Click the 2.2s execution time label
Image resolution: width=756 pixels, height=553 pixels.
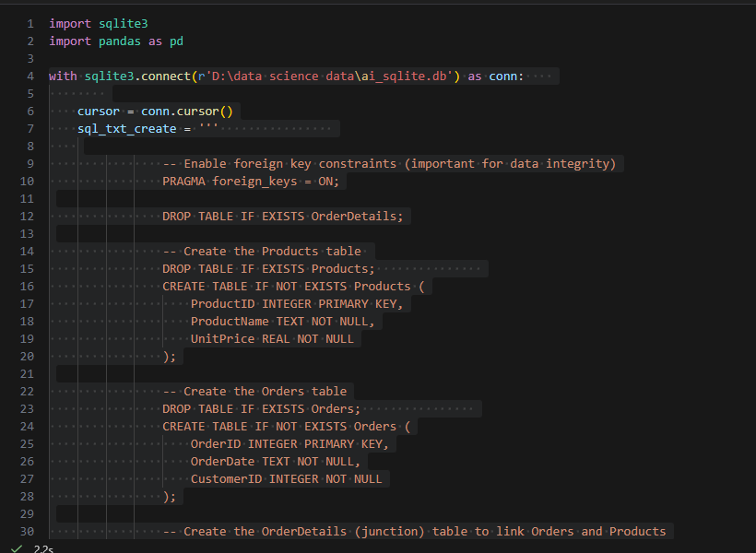(43, 548)
